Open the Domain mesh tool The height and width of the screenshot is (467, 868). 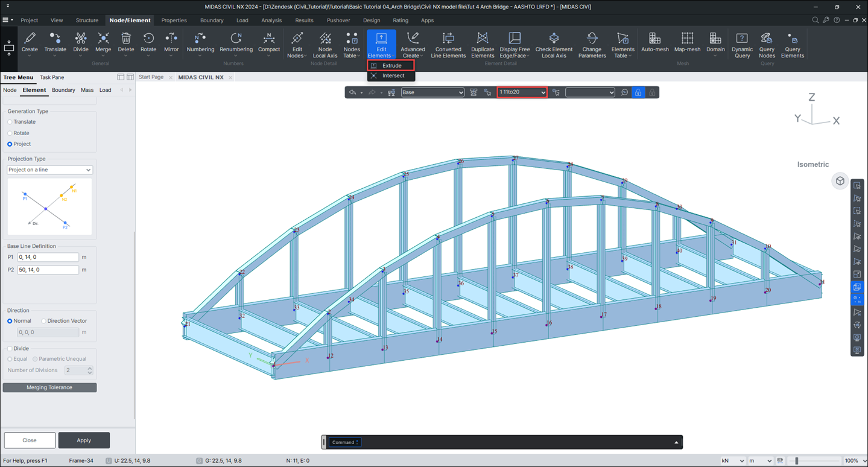[x=715, y=43]
